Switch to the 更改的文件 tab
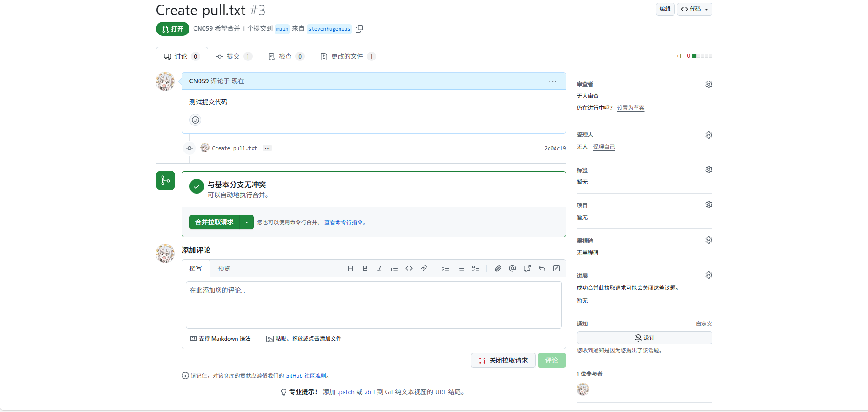Screen dimensions: 868x412 347,56
